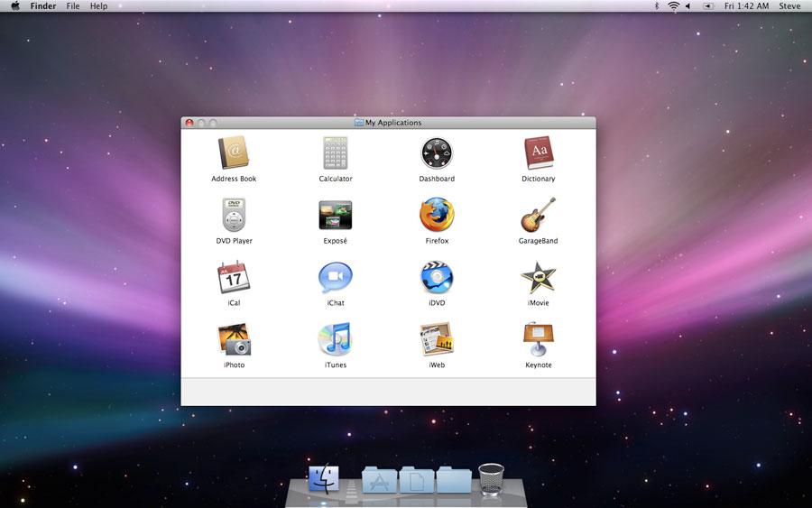The height and width of the screenshot is (508, 812).
Task: Select the iCal calendar icon
Action: tap(234, 277)
